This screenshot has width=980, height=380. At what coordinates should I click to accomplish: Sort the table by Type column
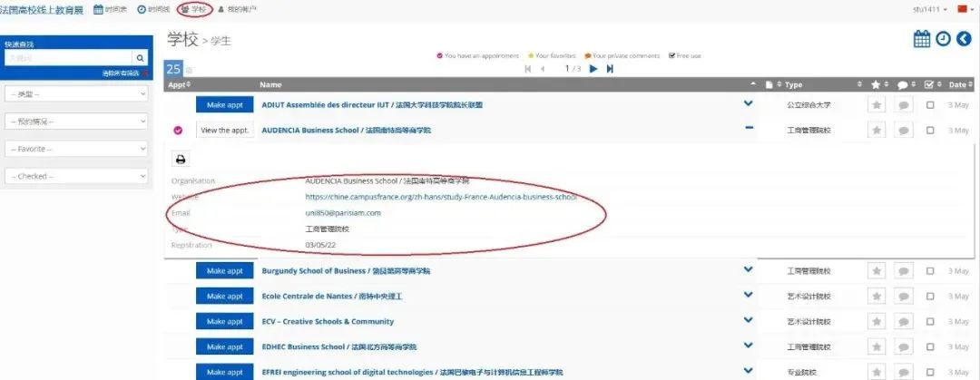tap(794, 84)
